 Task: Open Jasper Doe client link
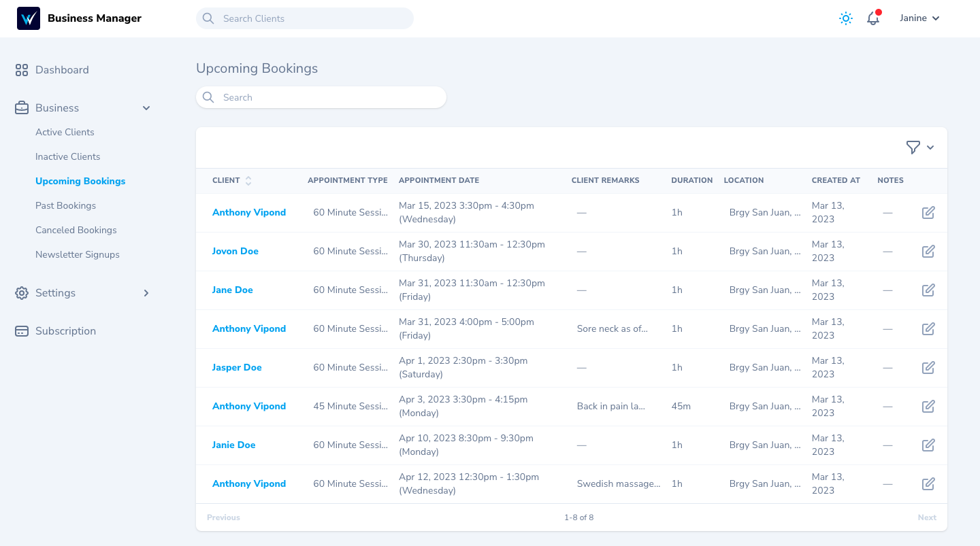[x=237, y=368]
